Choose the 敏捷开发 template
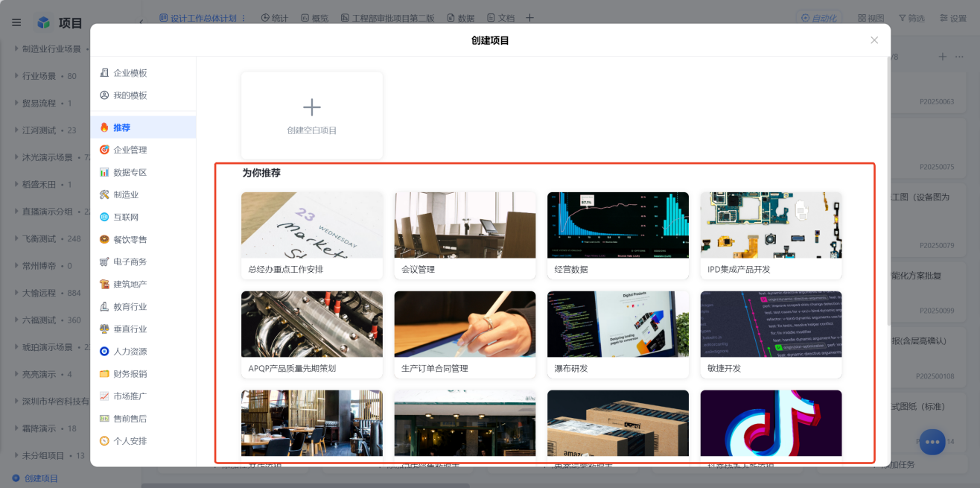Viewport: 980px width, 488px height. pyautogui.click(x=771, y=335)
